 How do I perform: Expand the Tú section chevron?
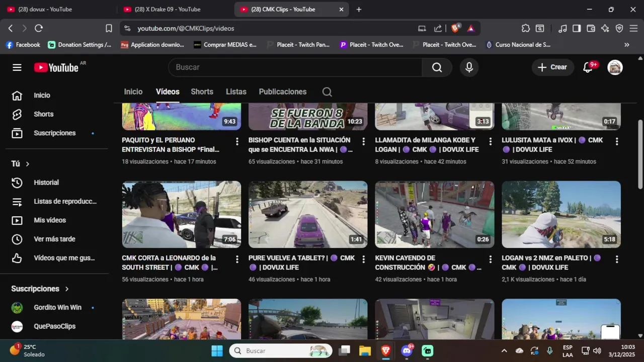pyautogui.click(x=27, y=164)
